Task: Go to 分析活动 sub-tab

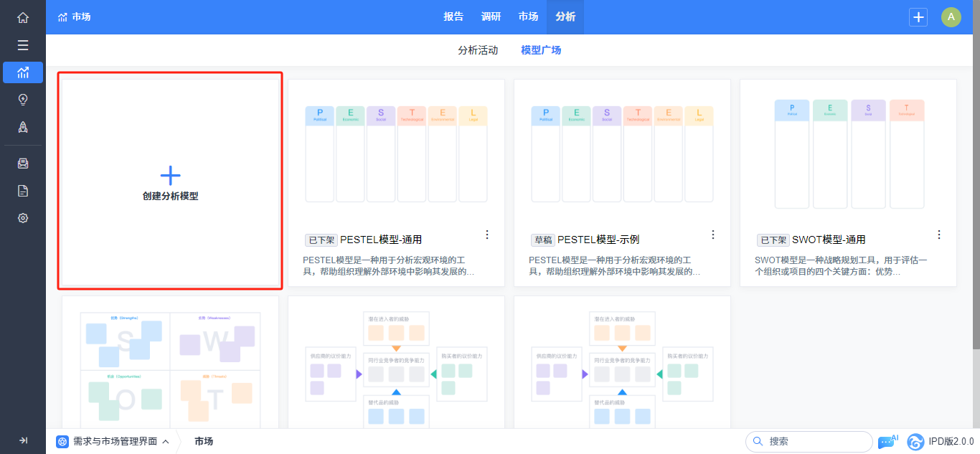Action: [x=478, y=50]
